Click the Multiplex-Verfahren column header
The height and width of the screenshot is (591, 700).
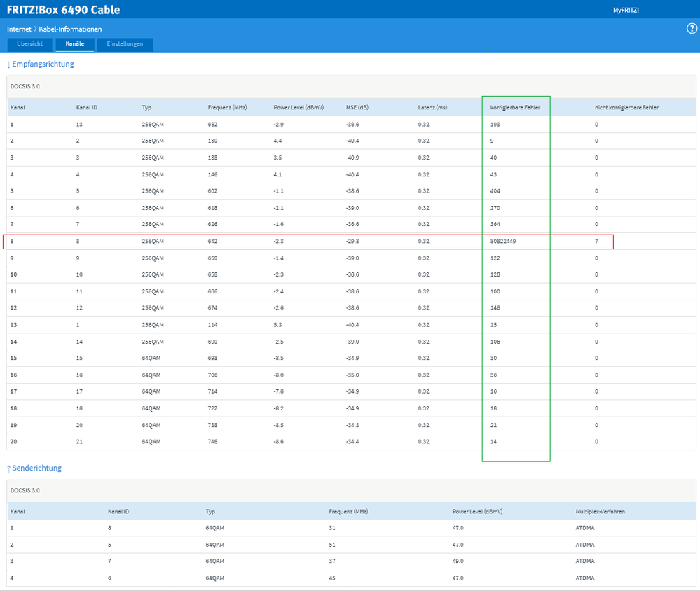point(600,512)
